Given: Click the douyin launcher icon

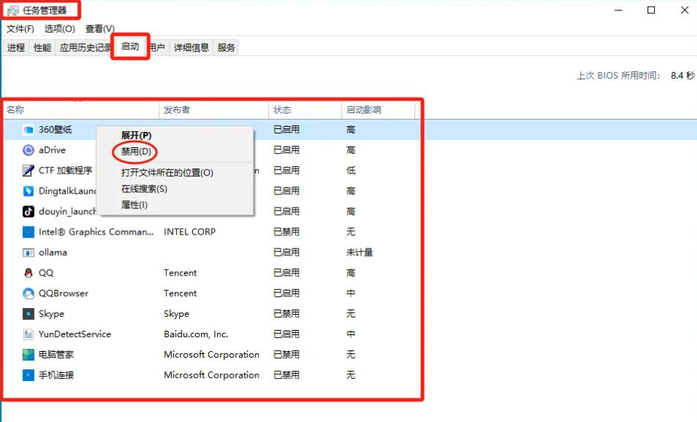Looking at the screenshot, I should pos(28,212).
